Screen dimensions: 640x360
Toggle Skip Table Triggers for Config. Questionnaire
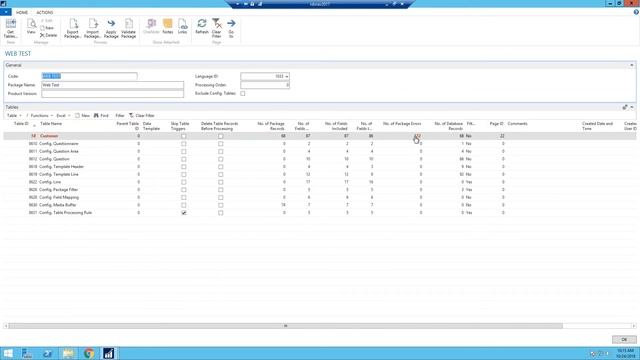pos(184,144)
